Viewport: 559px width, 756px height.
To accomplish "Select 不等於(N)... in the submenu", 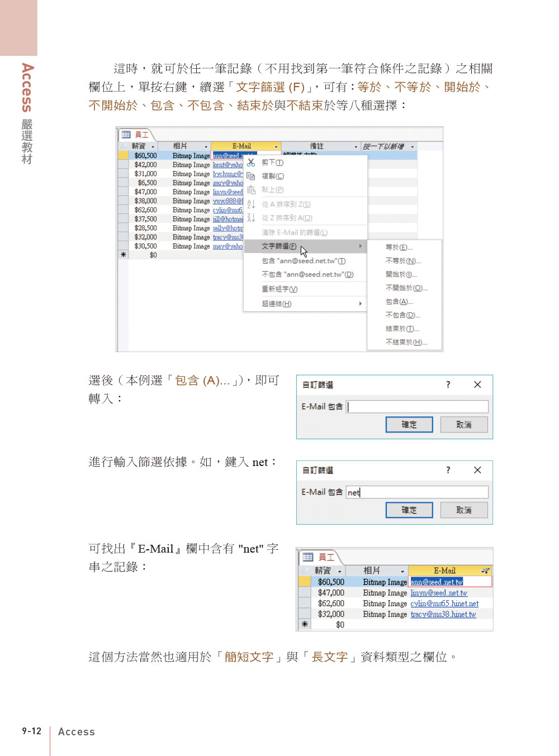I will click(x=402, y=261).
